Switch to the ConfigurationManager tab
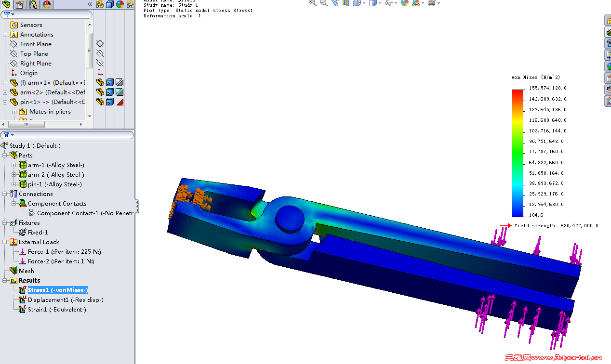The image size is (611, 364). pyautogui.click(x=33, y=4)
